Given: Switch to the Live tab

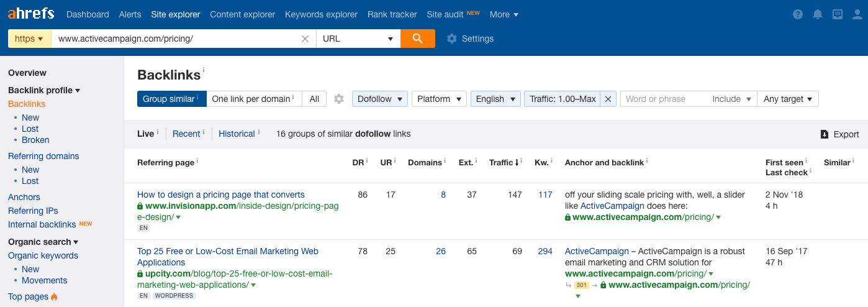Looking at the screenshot, I should click(x=146, y=134).
